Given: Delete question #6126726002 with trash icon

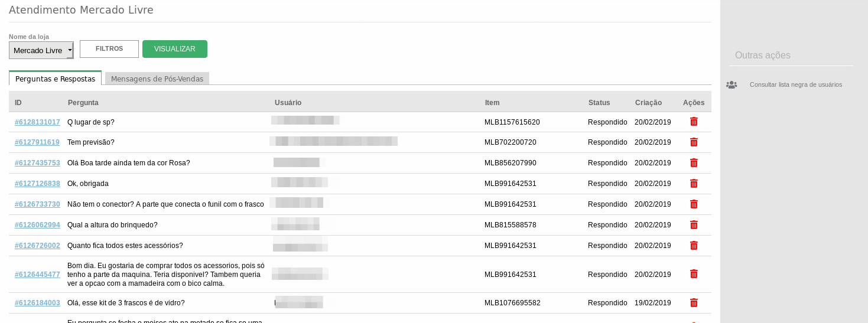Looking at the screenshot, I should pos(694,246).
